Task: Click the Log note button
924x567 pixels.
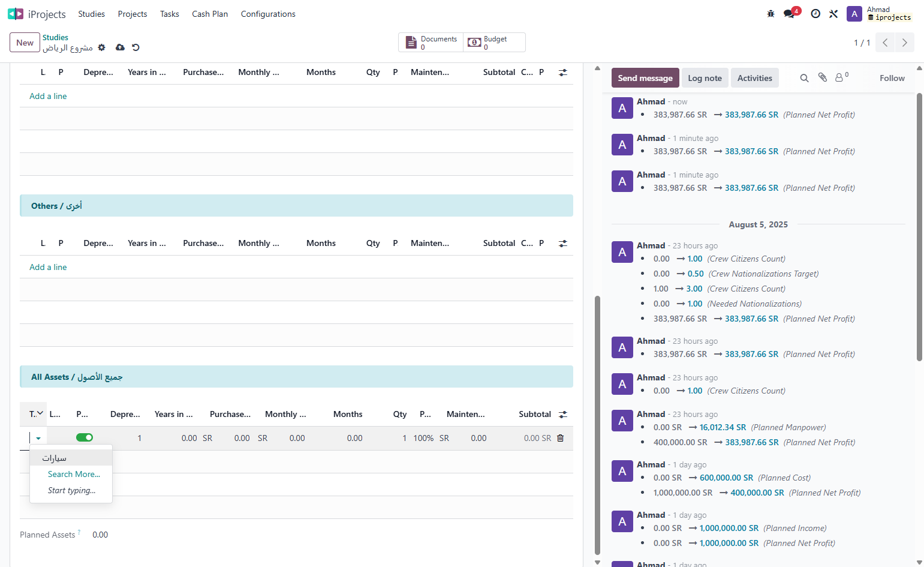Action: (x=705, y=78)
